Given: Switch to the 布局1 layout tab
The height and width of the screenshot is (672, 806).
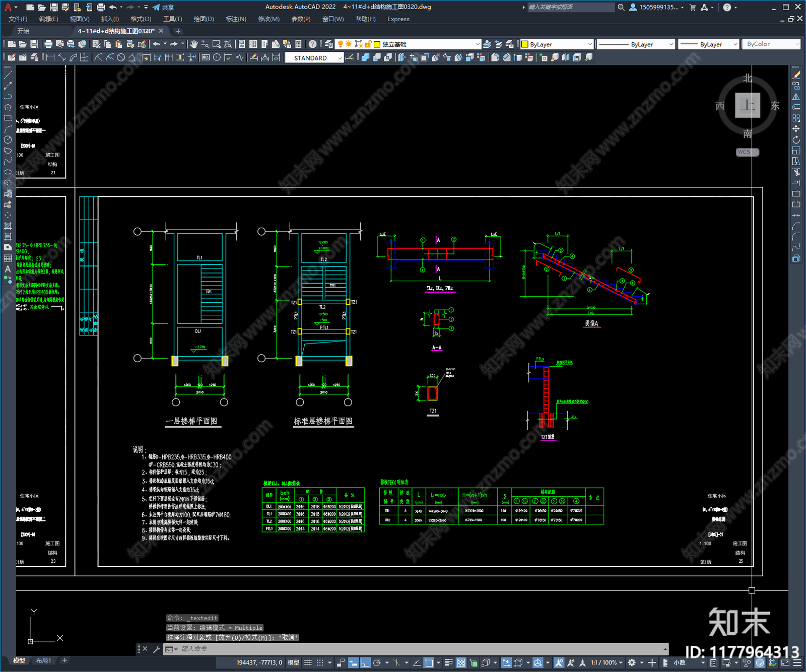Looking at the screenshot, I should tap(43, 660).
